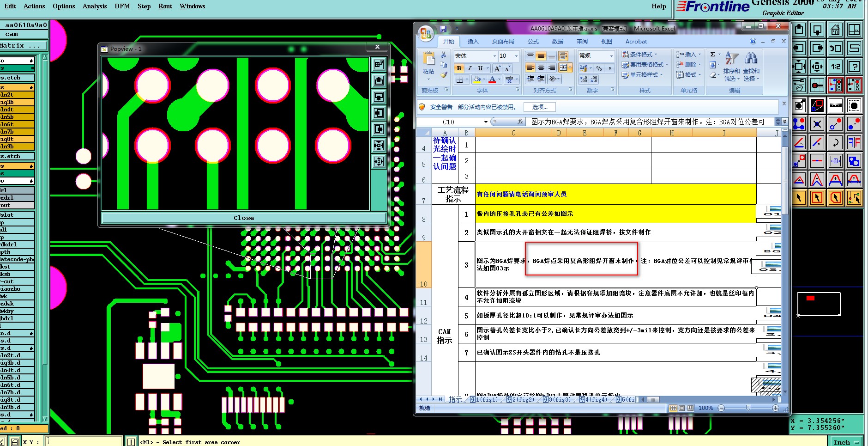The image size is (868, 446).
Task: Switch to the 页面布局 ribbon tab
Action: click(503, 42)
